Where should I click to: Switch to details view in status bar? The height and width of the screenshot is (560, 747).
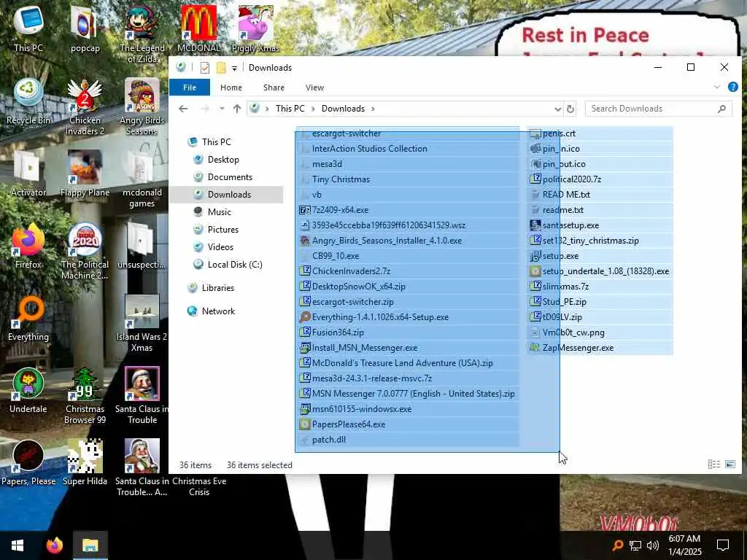(713, 464)
